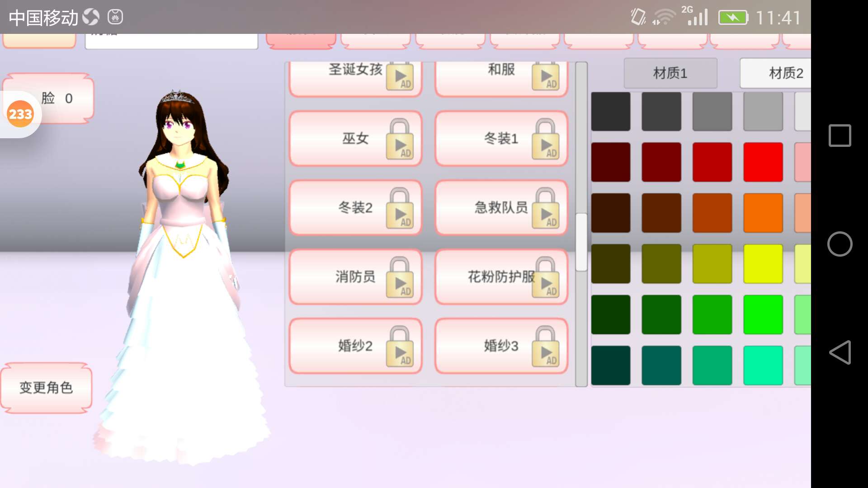The image size is (868, 488).
Task: Pick the bright red color swatch
Action: [x=763, y=162]
